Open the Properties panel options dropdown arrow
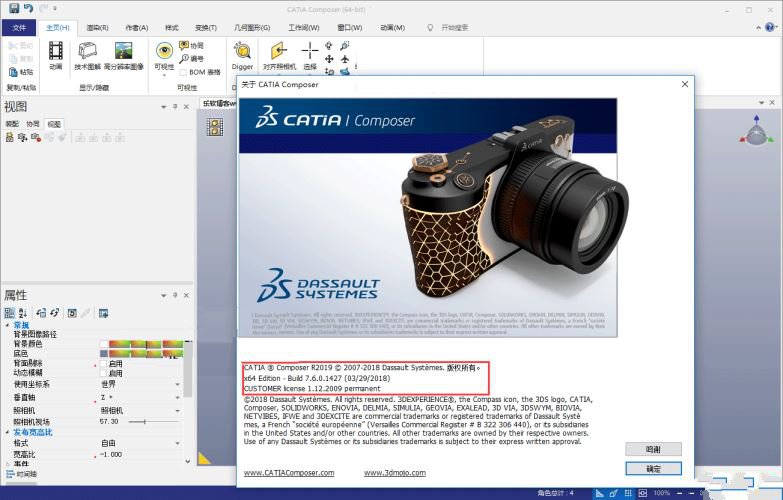 point(163,296)
